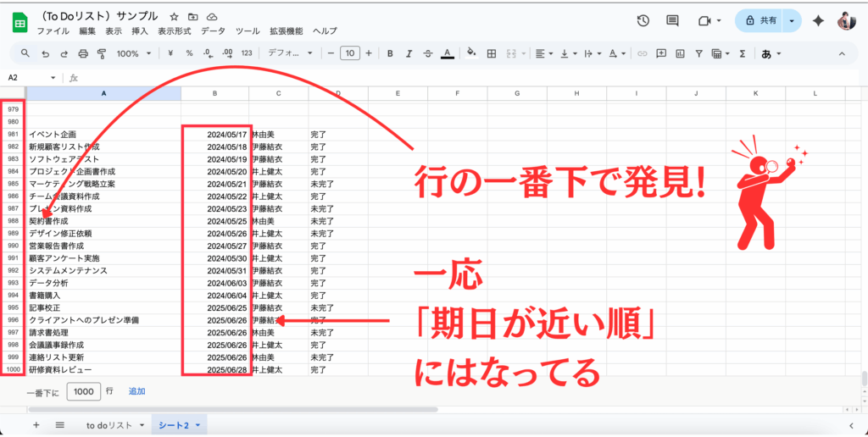The height and width of the screenshot is (437, 868).
Task: Toggle strikethrough formatting
Action: click(x=428, y=53)
